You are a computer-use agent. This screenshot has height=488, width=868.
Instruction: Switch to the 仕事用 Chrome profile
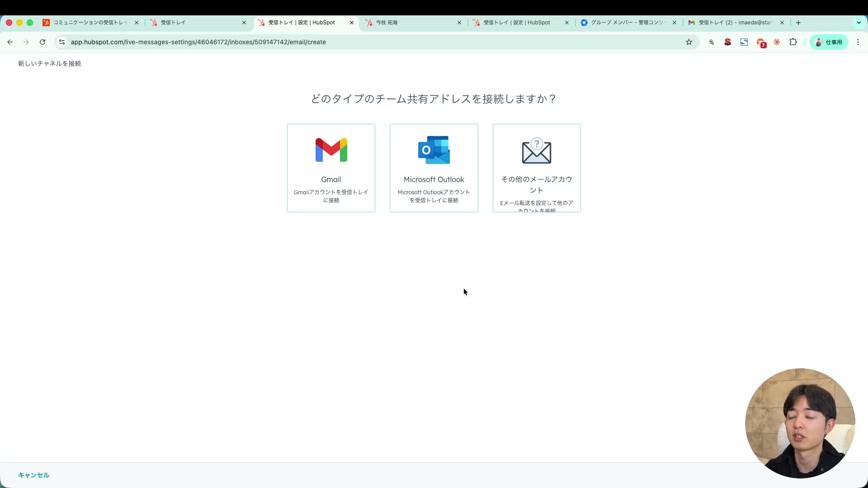(829, 42)
